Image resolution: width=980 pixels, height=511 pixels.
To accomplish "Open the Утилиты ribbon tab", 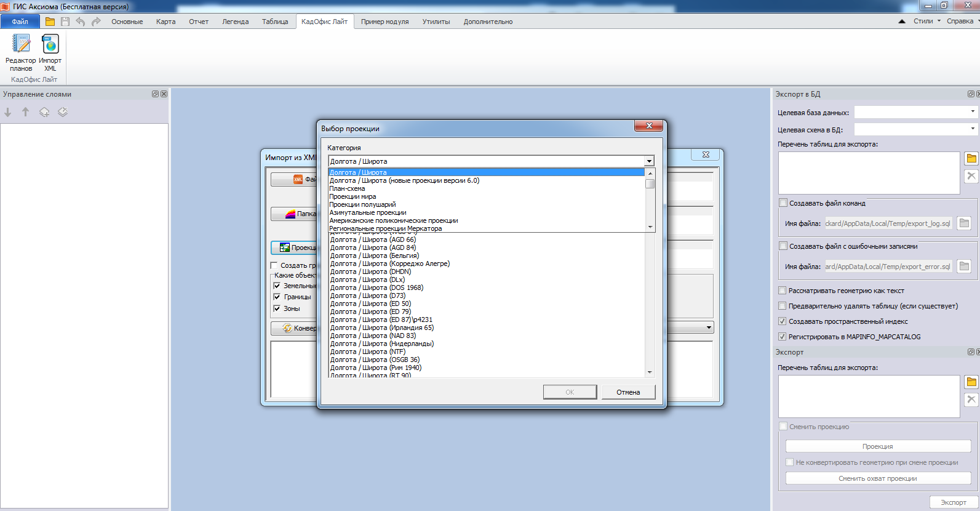I will pyautogui.click(x=436, y=22).
